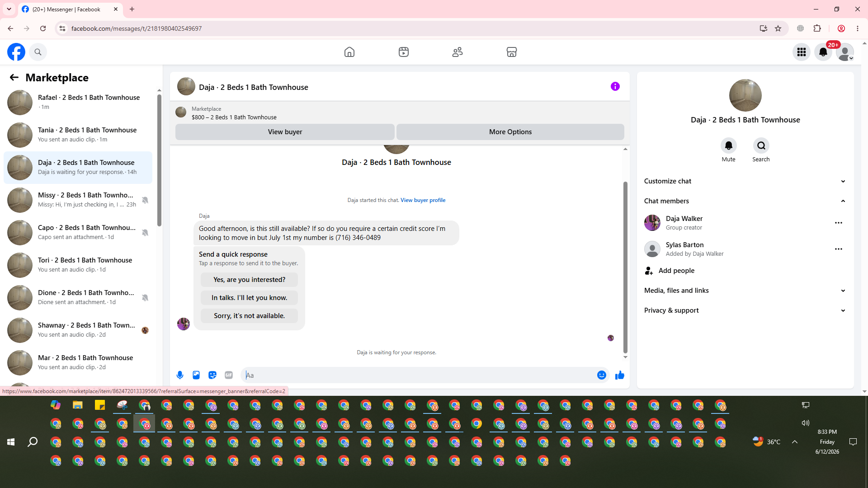868x488 pixels.
Task: Open Shawnay townhouse conversation
Action: pyautogui.click(x=78, y=330)
